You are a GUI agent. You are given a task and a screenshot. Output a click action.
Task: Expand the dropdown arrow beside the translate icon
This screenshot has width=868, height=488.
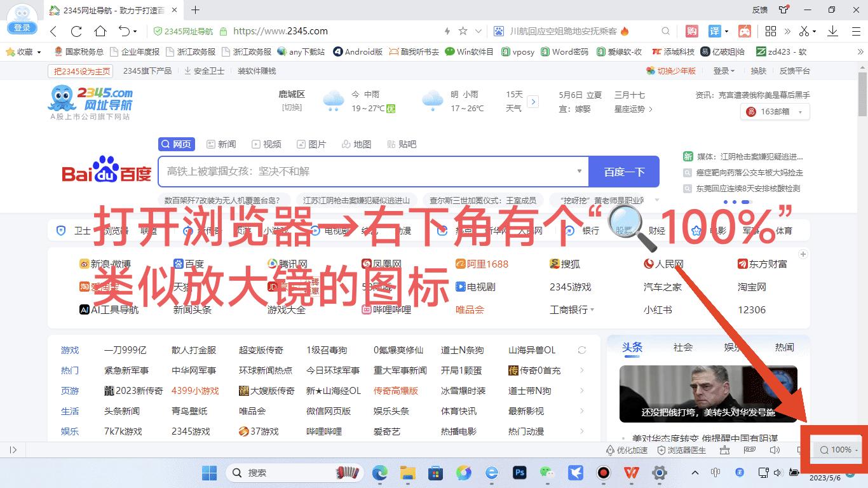pos(727,30)
